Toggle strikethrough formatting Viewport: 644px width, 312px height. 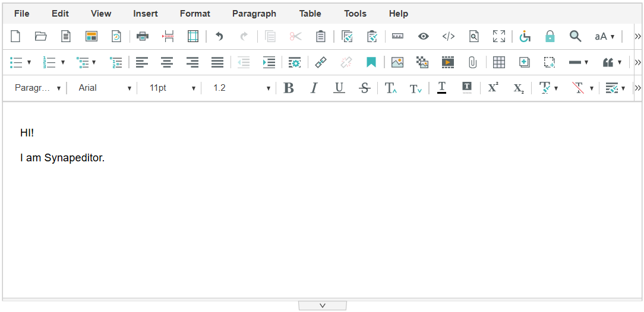(364, 88)
